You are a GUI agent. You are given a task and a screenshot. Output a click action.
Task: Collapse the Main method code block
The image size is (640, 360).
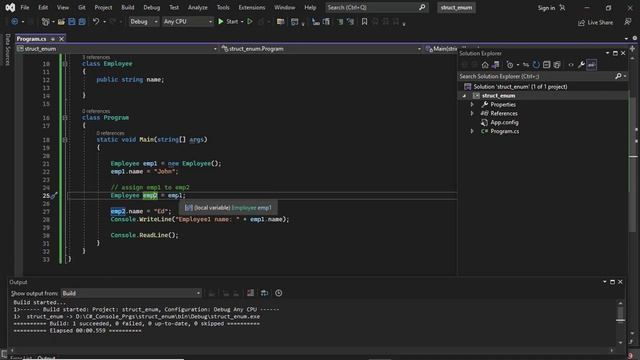65,140
